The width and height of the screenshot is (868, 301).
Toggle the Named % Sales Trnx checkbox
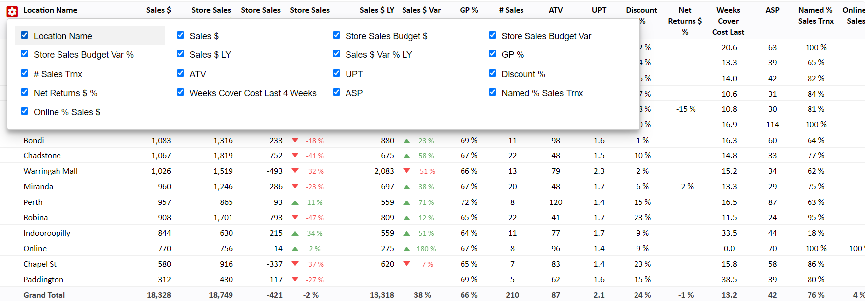[x=492, y=92]
